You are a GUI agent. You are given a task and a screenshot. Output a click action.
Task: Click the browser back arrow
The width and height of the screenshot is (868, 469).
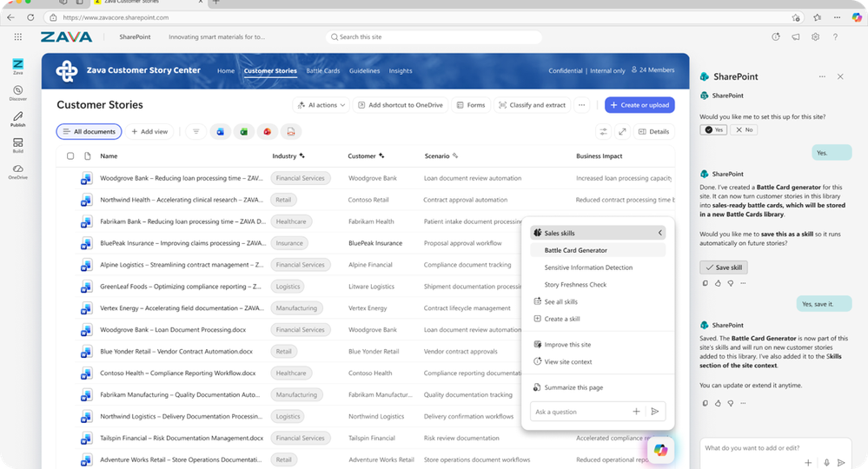(x=11, y=17)
